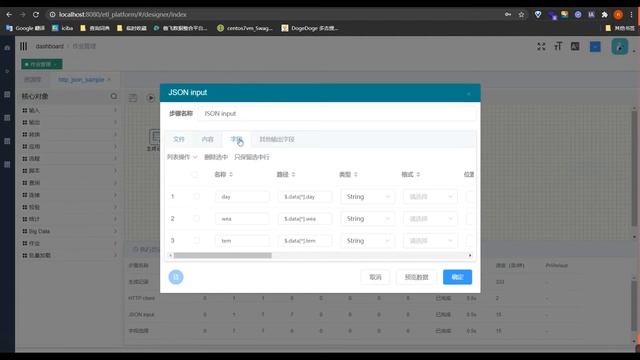This screenshot has width=640, height=360.
Task: Open the DogeDoge bookmark
Action: click(310, 28)
